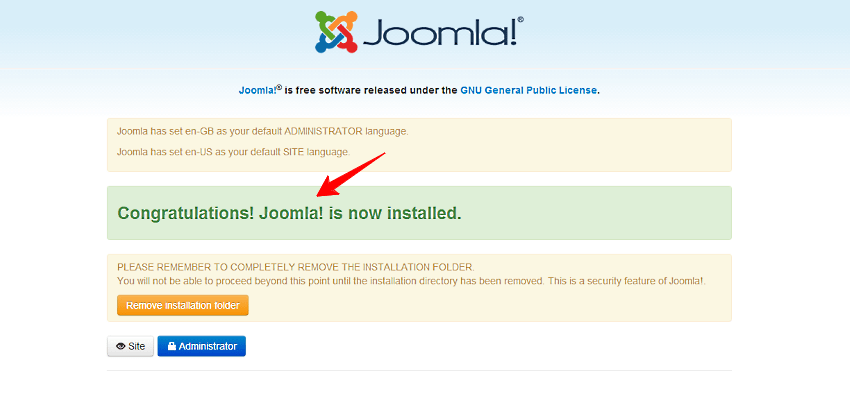
Task: Click the Congratulations installed heading
Action: [x=289, y=213]
